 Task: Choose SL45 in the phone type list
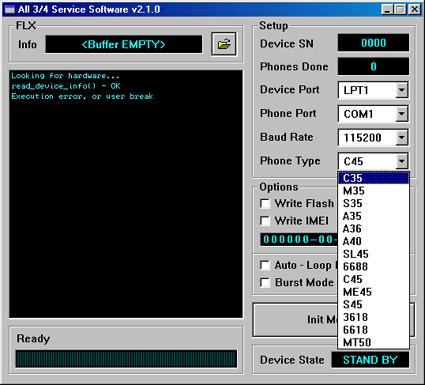pyautogui.click(x=373, y=254)
